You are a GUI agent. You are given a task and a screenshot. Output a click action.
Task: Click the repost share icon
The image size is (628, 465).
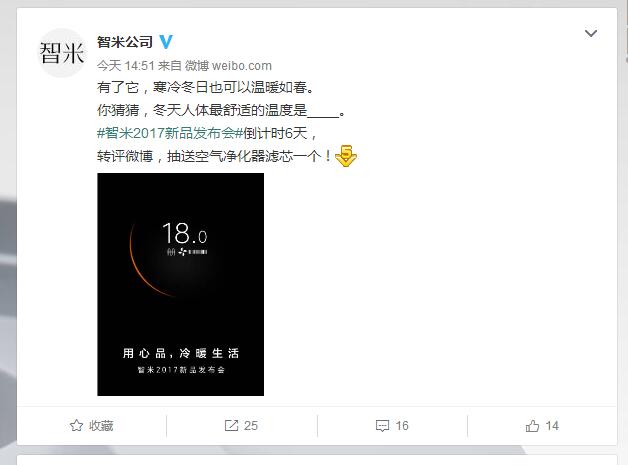[x=231, y=425]
